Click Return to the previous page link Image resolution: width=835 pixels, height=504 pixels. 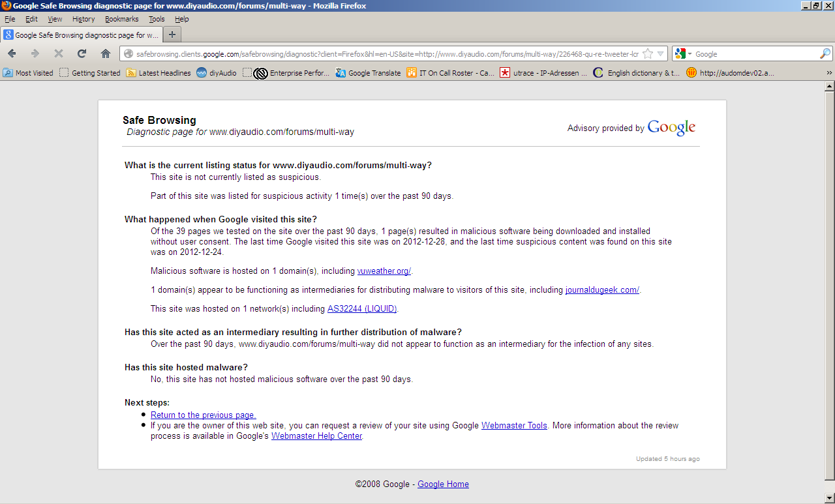tap(203, 415)
